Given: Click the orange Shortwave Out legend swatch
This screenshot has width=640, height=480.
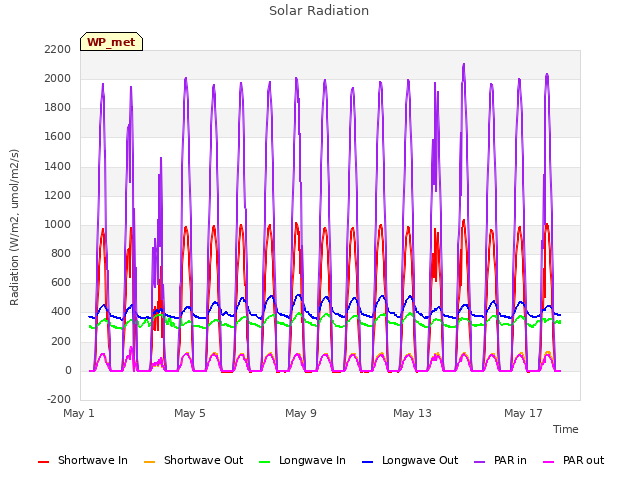Looking at the screenshot, I should (x=149, y=462).
